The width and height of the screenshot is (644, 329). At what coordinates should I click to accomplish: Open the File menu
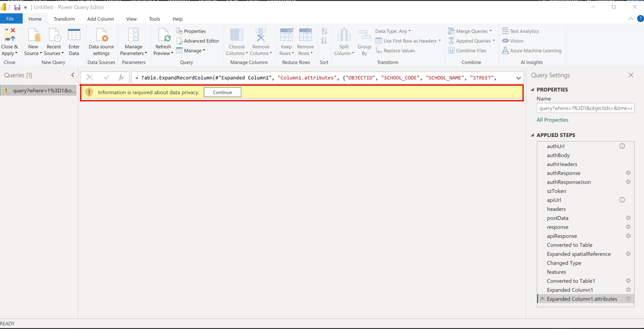coord(10,19)
